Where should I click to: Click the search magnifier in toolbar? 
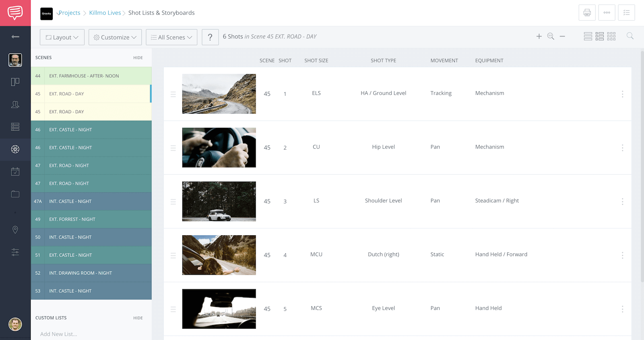point(630,36)
